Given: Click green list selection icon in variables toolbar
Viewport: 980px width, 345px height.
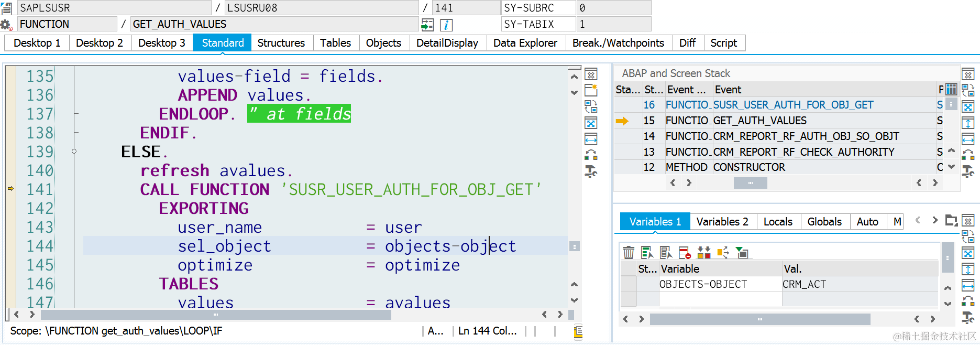Looking at the screenshot, I should (647, 253).
